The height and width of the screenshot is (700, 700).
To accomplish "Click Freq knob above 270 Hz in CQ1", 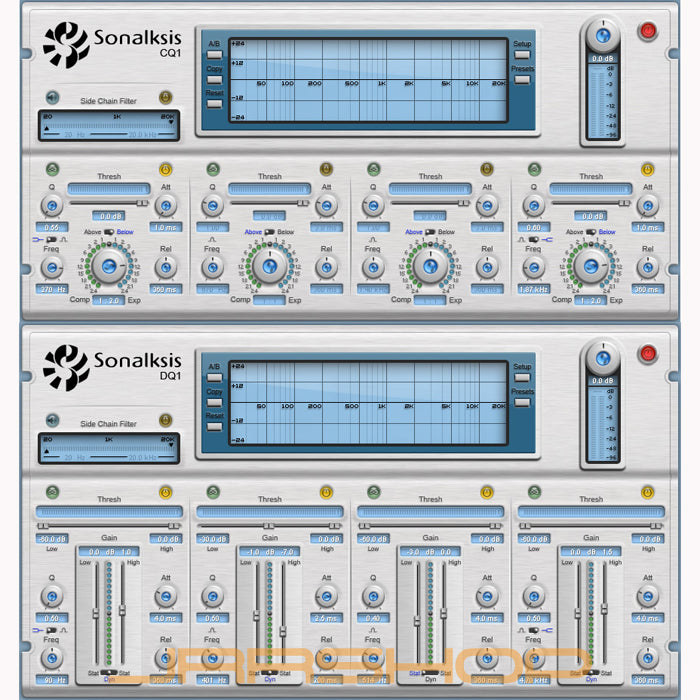I will 52,268.
